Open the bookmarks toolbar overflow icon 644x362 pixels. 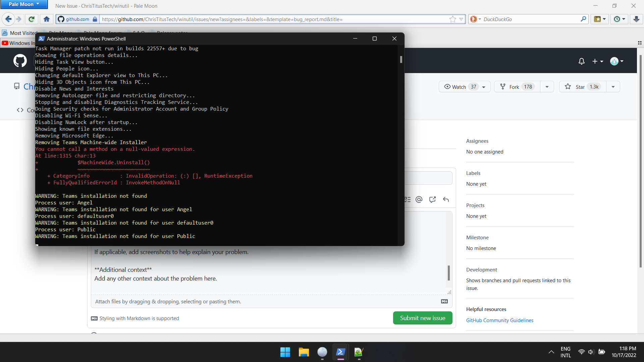click(639, 43)
